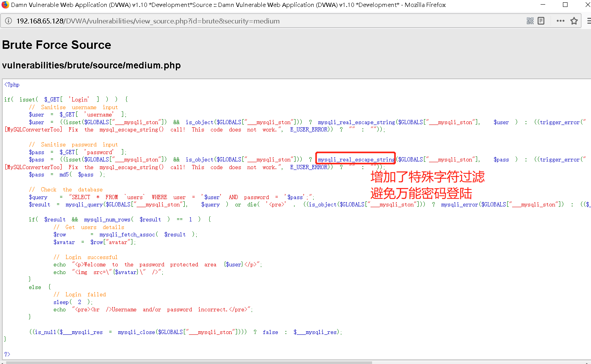This screenshot has width=591, height=364.
Task: Click the closing '?>' tag
Action: (x=7, y=354)
